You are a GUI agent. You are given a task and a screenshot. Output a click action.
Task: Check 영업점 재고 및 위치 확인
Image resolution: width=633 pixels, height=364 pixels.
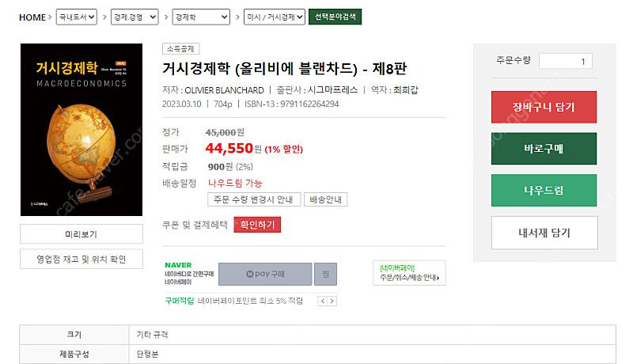[x=81, y=259]
